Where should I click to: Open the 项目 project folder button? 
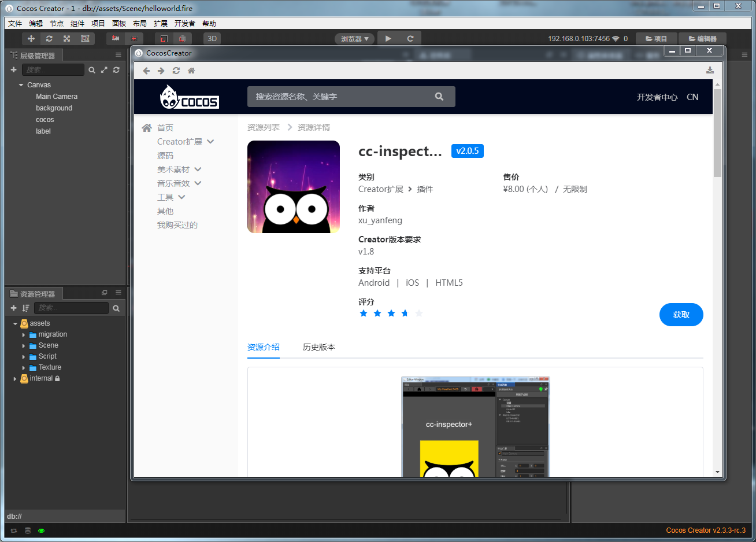tap(656, 39)
